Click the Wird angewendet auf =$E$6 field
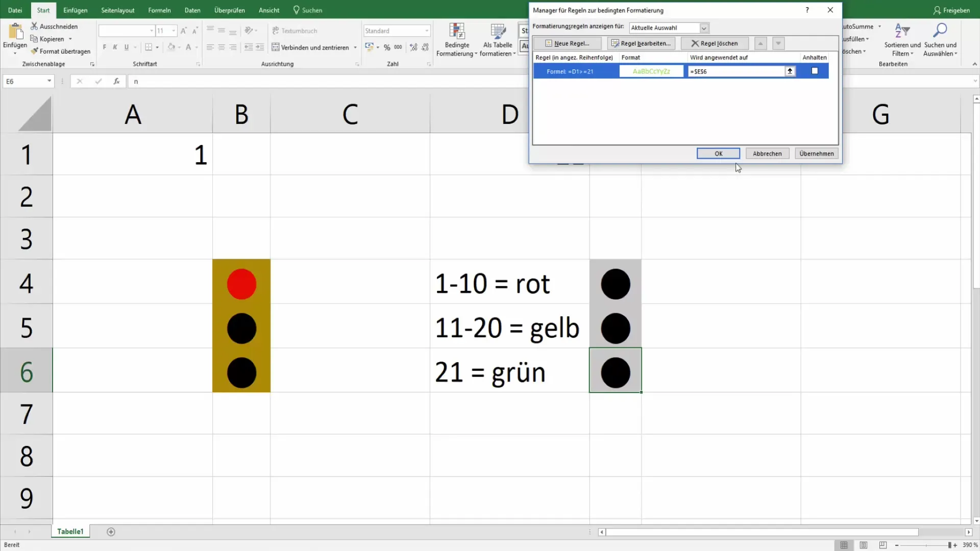Screen dimensions: 980x551 736,71
